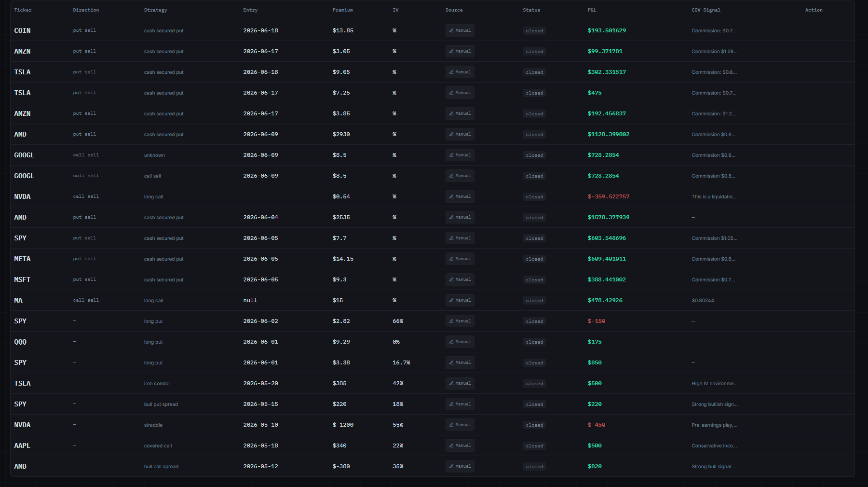Click the pencil Manual icon in the META row
868x487 pixels.
click(451, 259)
